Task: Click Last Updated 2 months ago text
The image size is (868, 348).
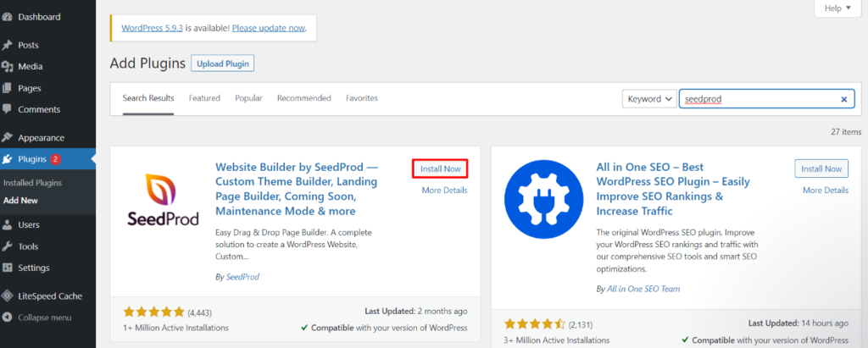Action: 415,312
